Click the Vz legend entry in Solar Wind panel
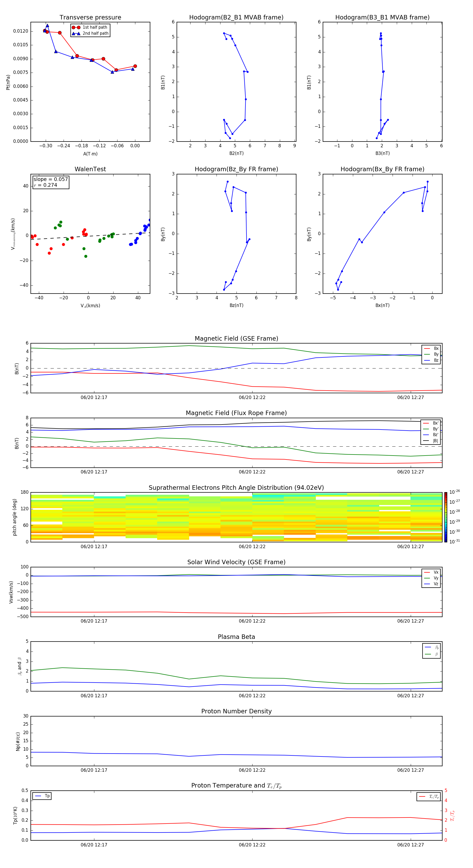473x868 pixels. coord(431,584)
